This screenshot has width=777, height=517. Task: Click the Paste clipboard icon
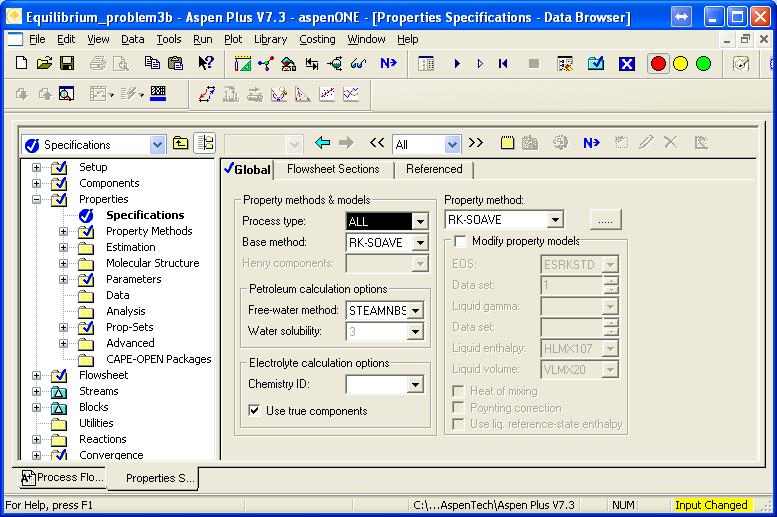coord(175,63)
